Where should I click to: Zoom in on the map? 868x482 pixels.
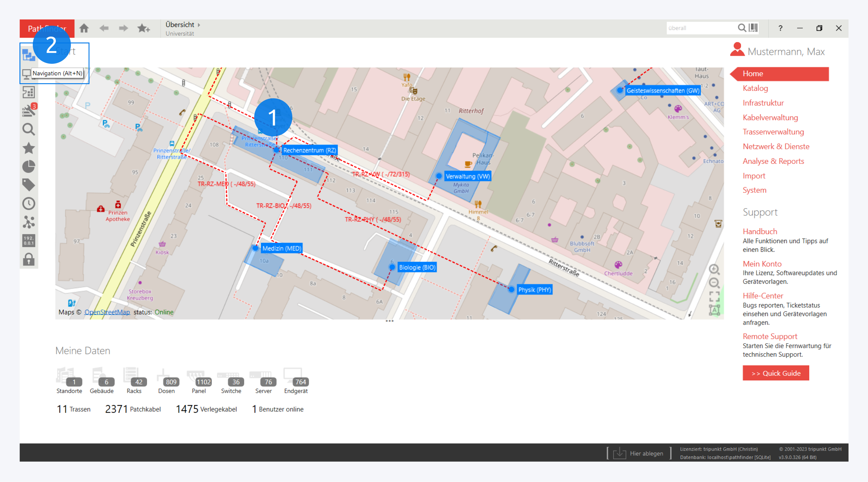[714, 269]
